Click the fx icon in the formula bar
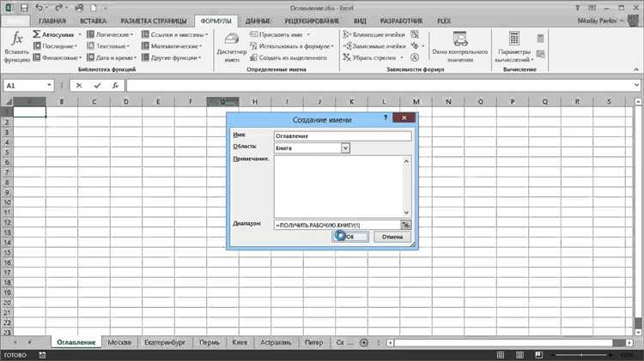Viewport: 644px width, 361px height. 115,86
